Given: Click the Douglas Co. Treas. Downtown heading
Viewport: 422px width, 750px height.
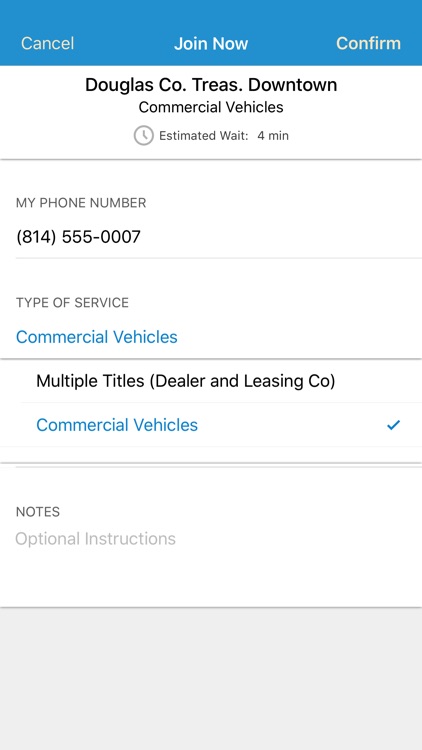Looking at the screenshot, I should [211, 85].
